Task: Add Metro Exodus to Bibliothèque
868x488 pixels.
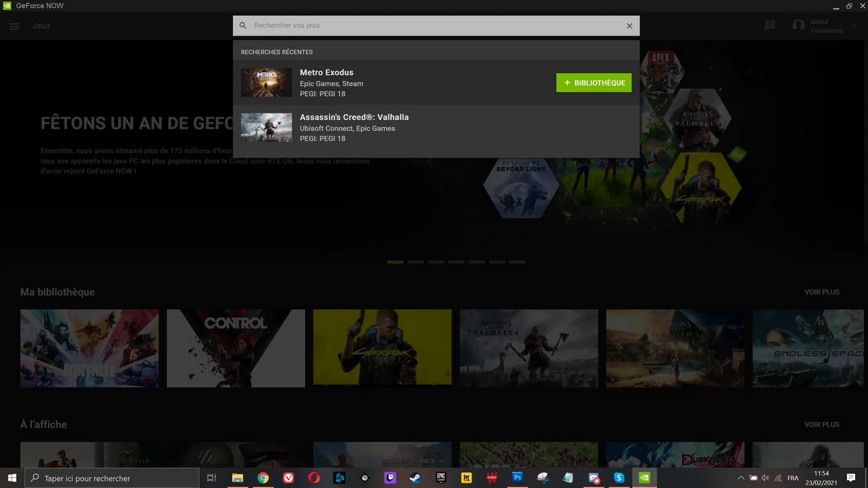Action: 594,83
